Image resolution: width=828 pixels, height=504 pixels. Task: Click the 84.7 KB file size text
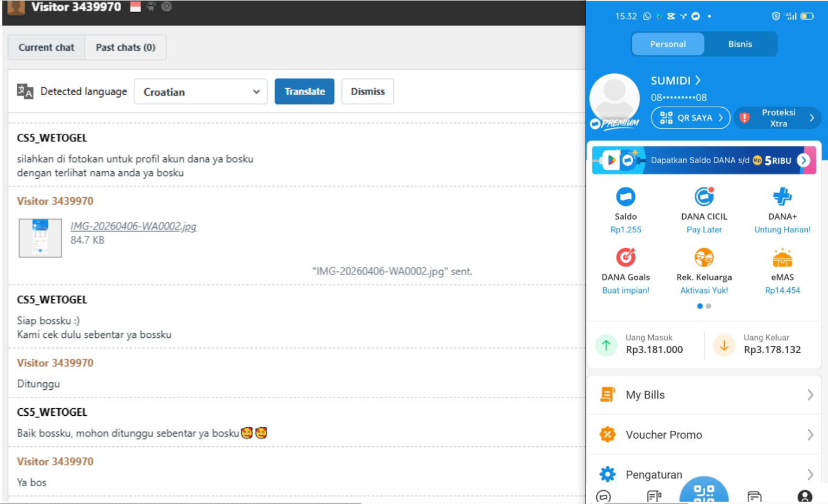[x=87, y=240]
